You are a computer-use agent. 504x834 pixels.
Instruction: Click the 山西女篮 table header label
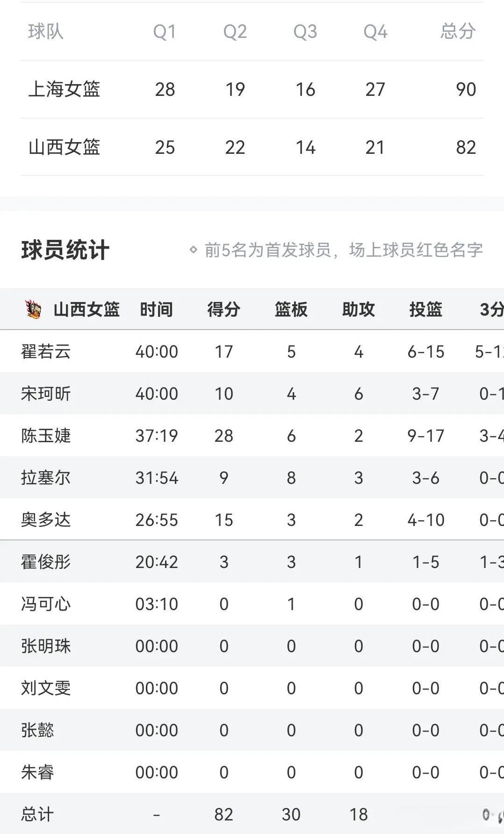tap(86, 309)
